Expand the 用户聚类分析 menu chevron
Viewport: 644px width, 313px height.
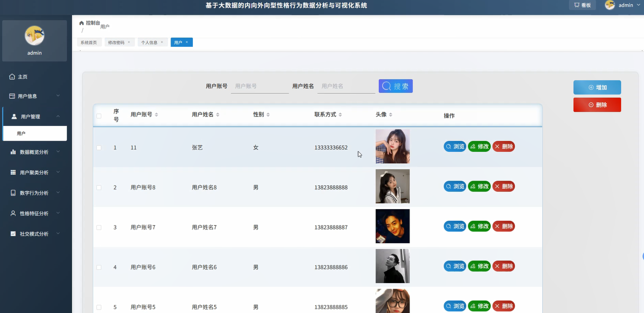[58, 172]
